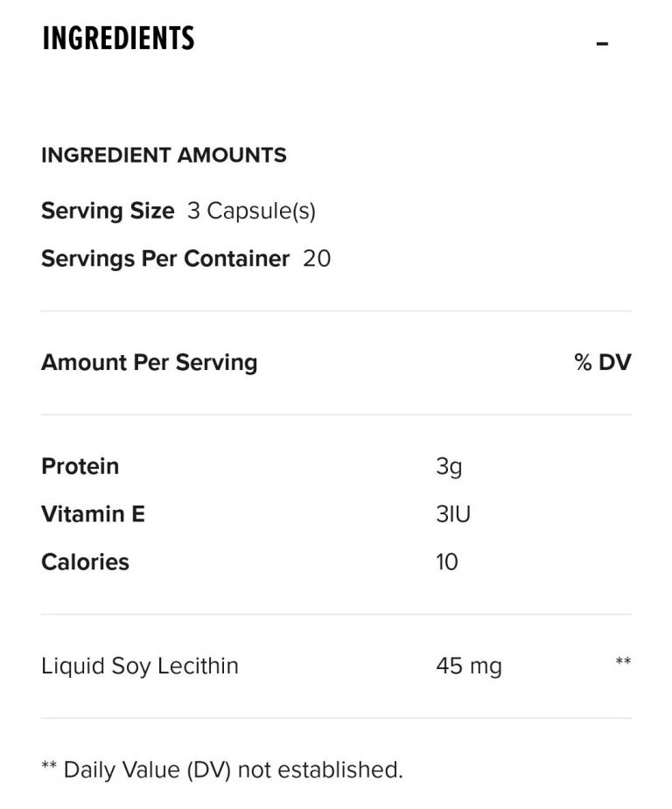Select the Vitamin E row label
672x809 pixels.
(x=93, y=514)
